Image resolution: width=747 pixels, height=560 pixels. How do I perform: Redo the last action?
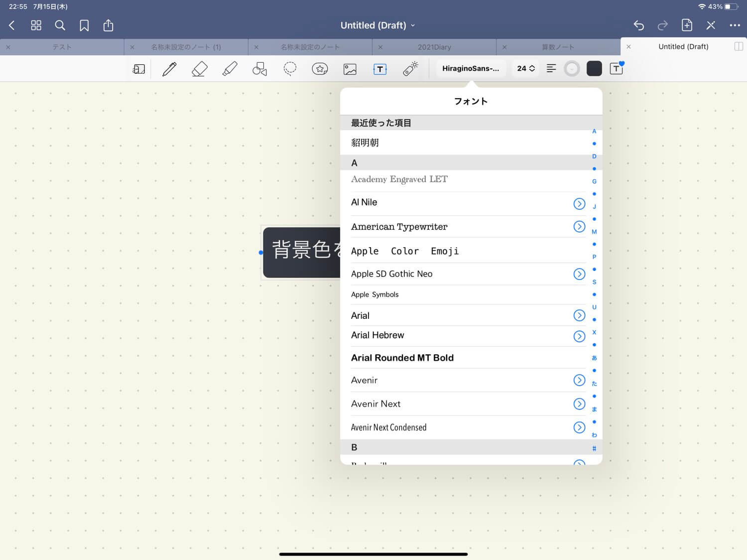tap(662, 25)
